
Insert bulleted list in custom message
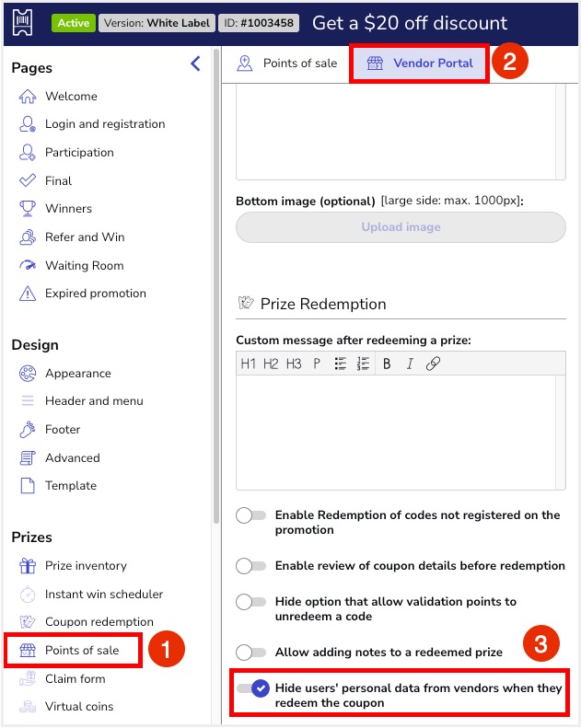(x=341, y=364)
